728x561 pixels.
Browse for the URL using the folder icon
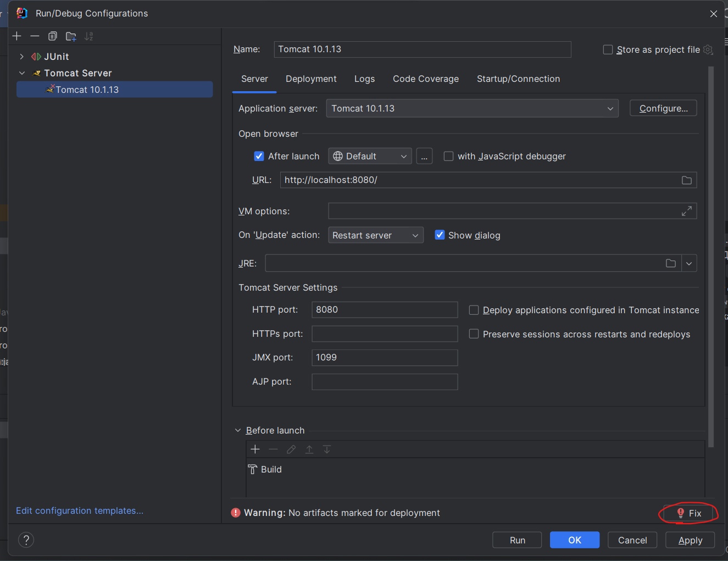pyautogui.click(x=687, y=180)
